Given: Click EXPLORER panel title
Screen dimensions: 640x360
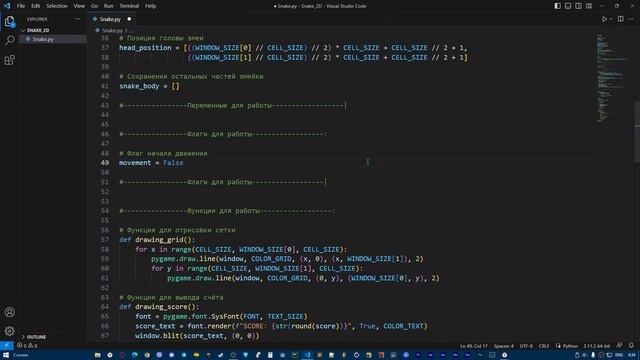Looking at the screenshot, I should [37, 19].
